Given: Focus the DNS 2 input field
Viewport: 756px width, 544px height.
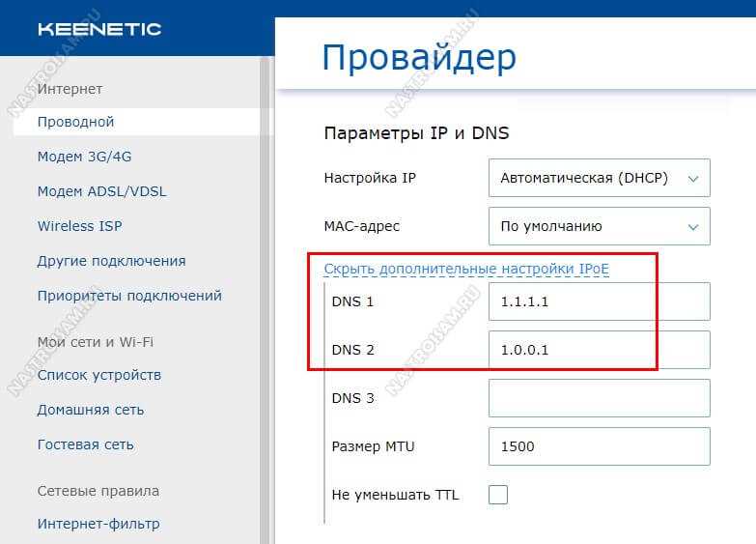Looking at the screenshot, I should coord(600,350).
